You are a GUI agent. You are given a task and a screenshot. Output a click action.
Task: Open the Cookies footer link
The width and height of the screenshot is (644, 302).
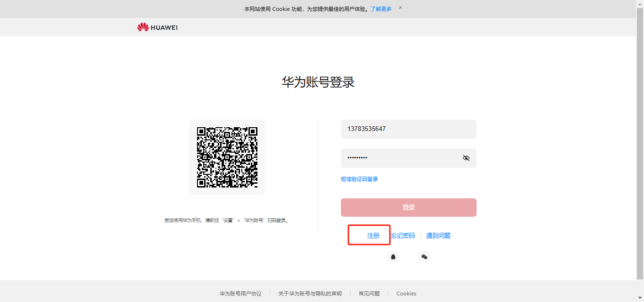[406, 294]
